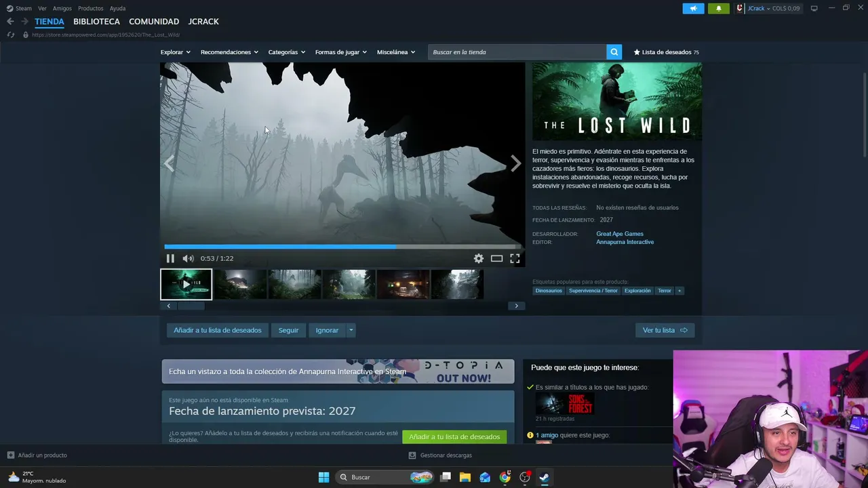This screenshot has height=488, width=868.
Task: Expand the Miscelánea dropdown
Action: tap(395, 52)
